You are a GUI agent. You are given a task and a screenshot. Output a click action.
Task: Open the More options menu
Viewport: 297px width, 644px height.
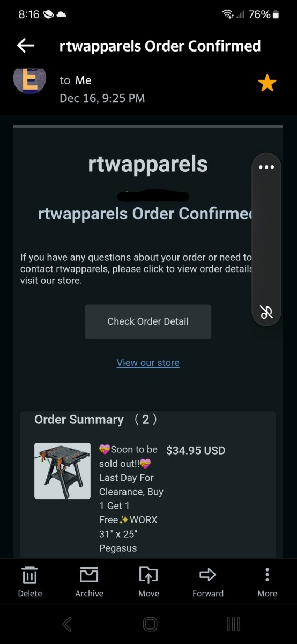click(x=267, y=582)
